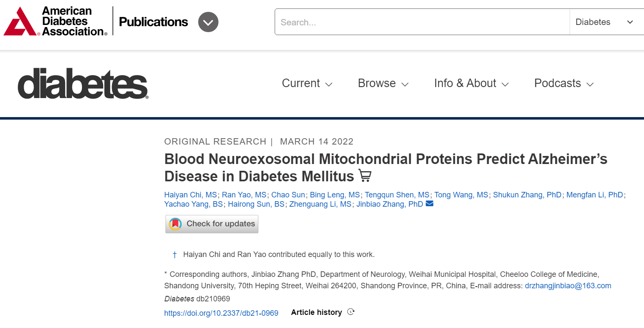
Task: Click the shopping cart icon after the title
Action: point(365,175)
